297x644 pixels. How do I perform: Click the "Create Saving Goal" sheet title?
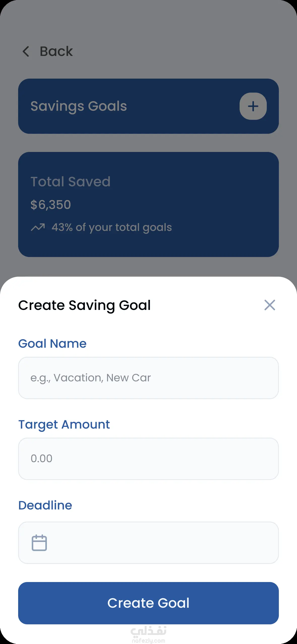(x=84, y=305)
